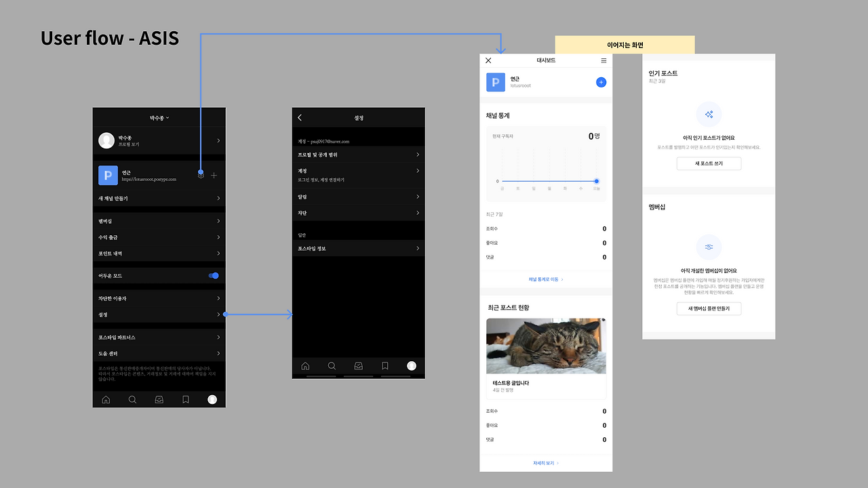Tap the chevron on the 계정 row in 설정

pos(418,171)
